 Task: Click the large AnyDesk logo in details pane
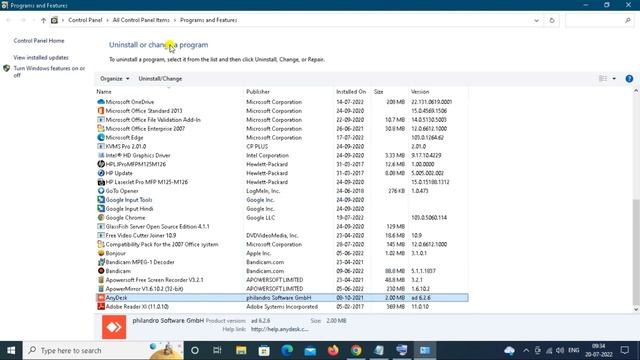(x=114, y=327)
